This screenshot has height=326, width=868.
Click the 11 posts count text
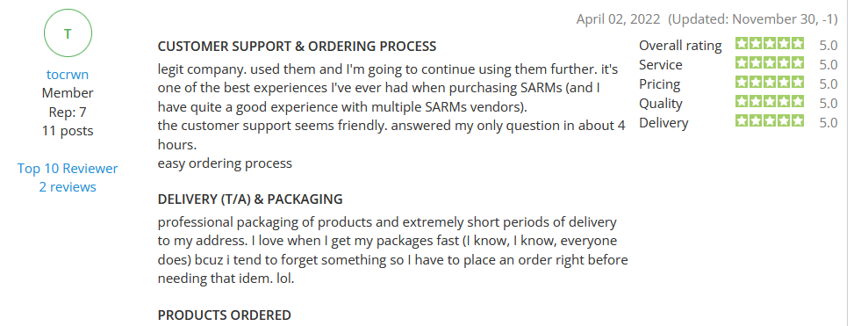68,131
